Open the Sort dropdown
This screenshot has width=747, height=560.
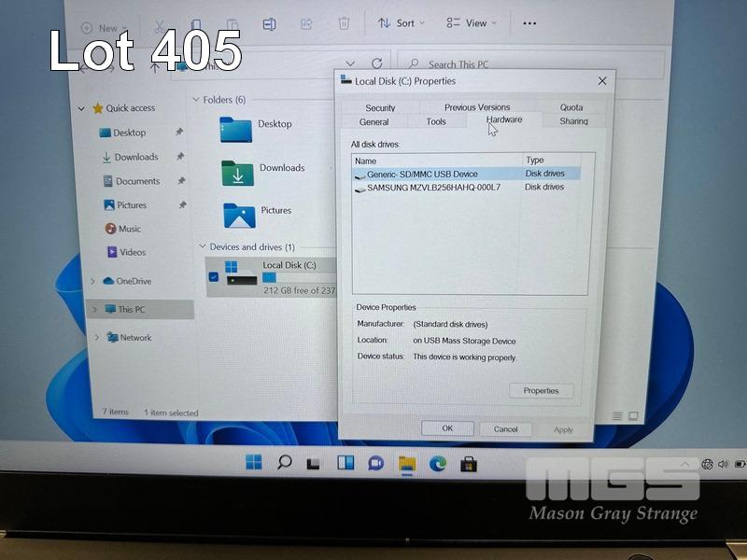(x=401, y=23)
